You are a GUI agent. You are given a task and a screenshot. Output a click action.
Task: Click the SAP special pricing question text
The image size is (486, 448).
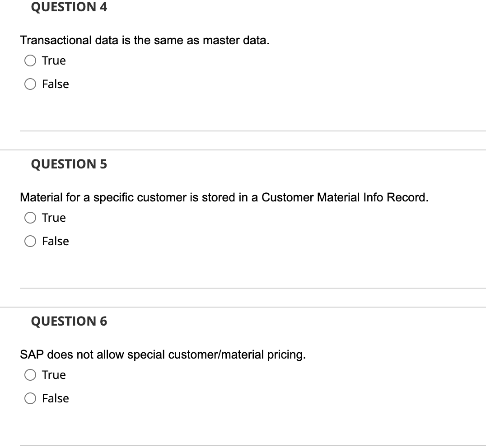164,355
